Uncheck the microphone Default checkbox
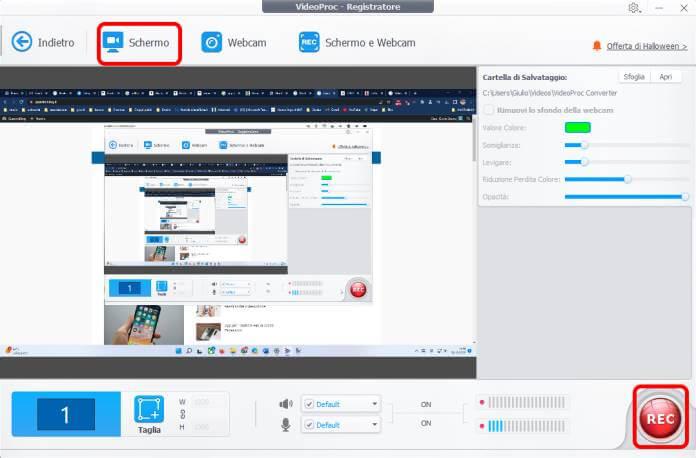 pos(309,425)
